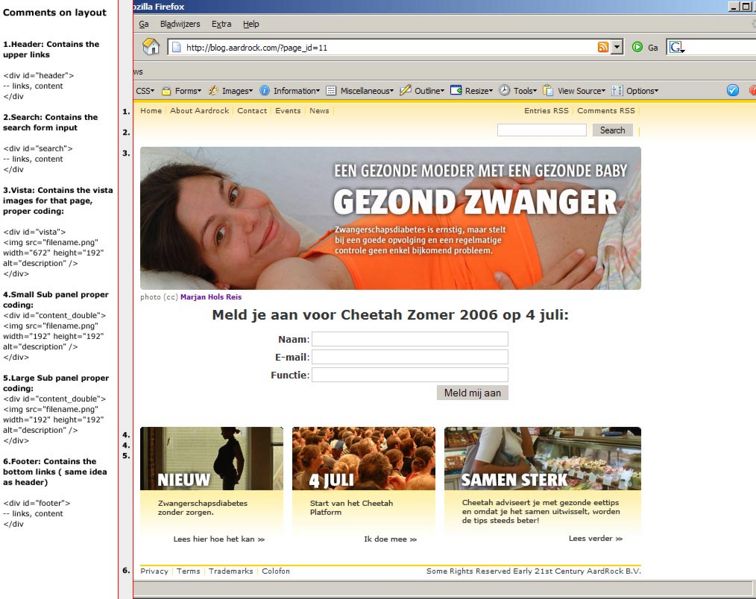
Task: Click the Search button on the page
Action: pos(612,130)
